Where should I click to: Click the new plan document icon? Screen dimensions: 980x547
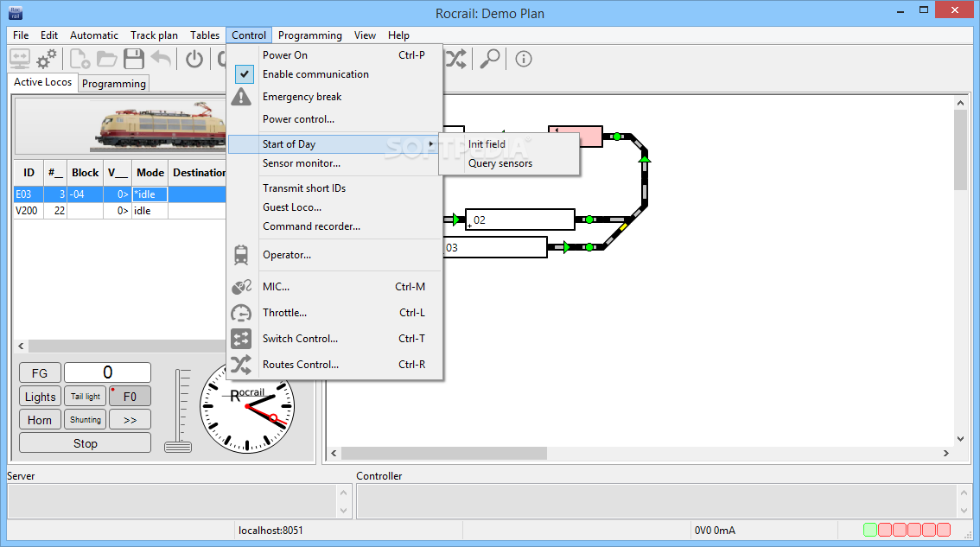[x=80, y=60]
